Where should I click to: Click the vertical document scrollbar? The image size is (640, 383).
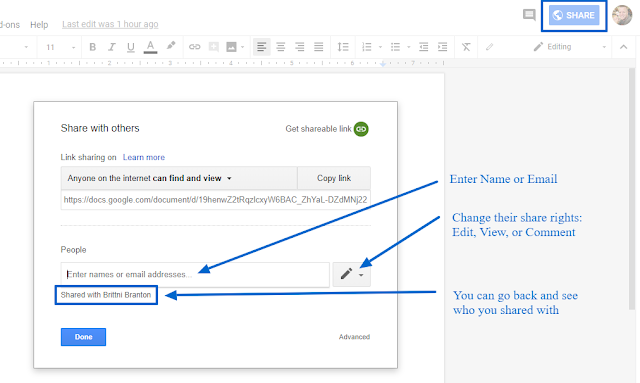632,189
